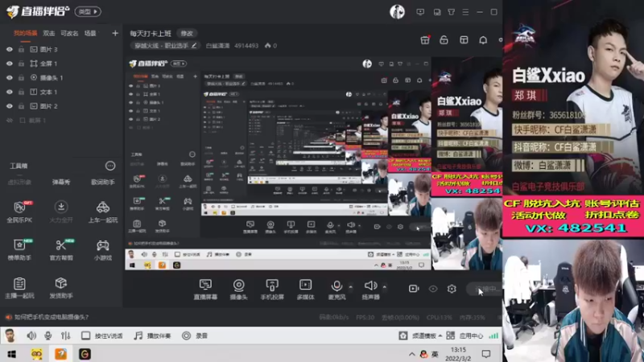Open the 小游戏 gamepad tool

tap(103, 249)
